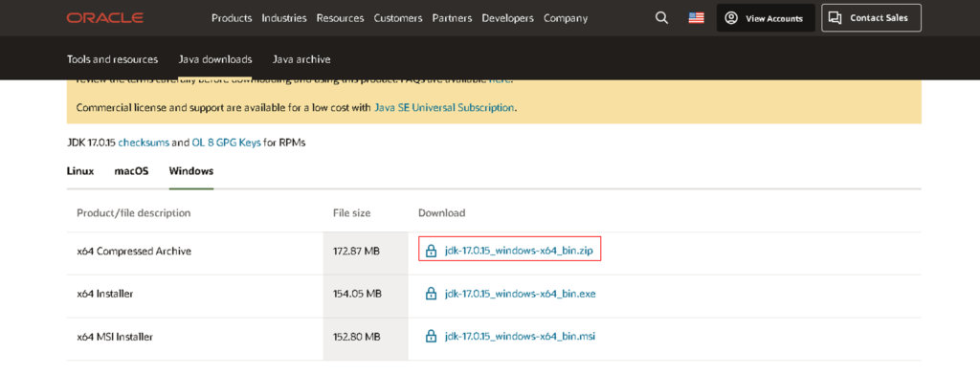Open the Industries menu
Screen dimensions: 980x374
pyautogui.click(x=284, y=18)
